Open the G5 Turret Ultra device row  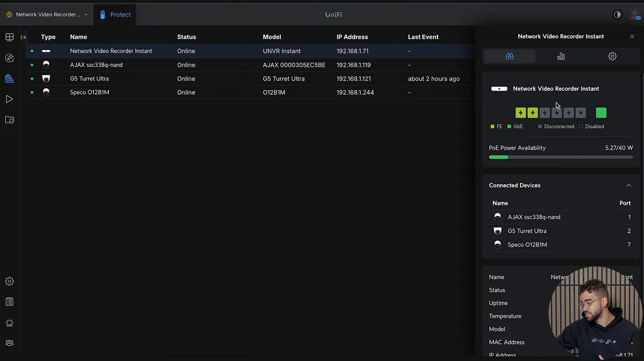click(89, 79)
